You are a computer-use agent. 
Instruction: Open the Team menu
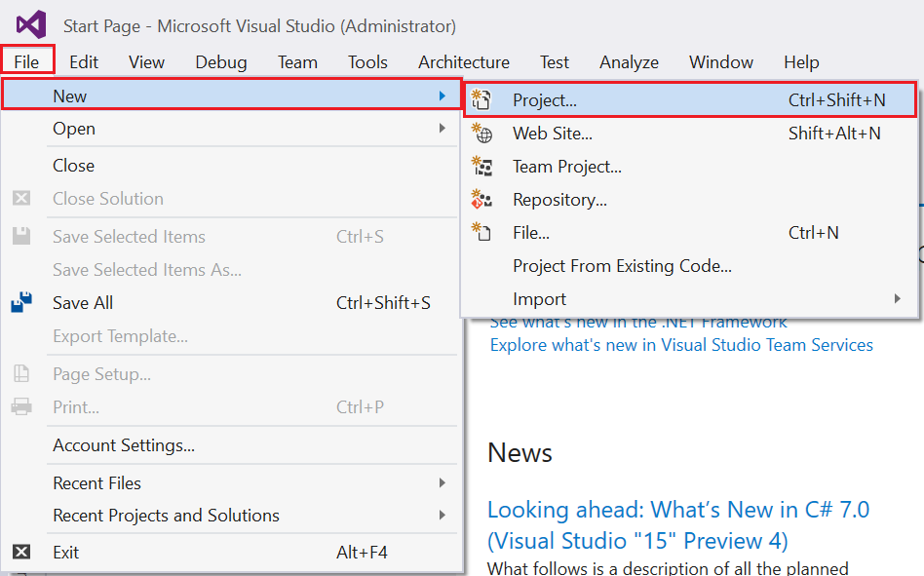click(x=297, y=61)
